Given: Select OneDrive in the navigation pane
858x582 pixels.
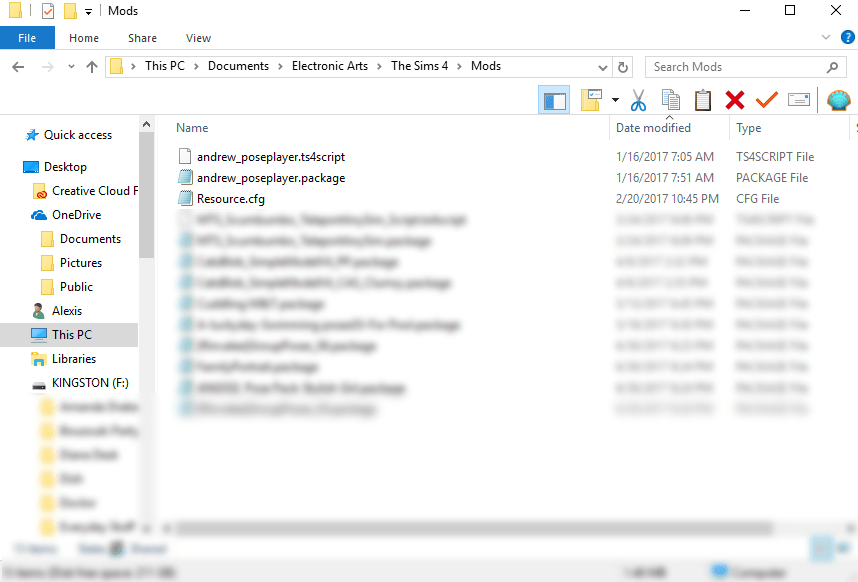Looking at the screenshot, I should point(76,215).
